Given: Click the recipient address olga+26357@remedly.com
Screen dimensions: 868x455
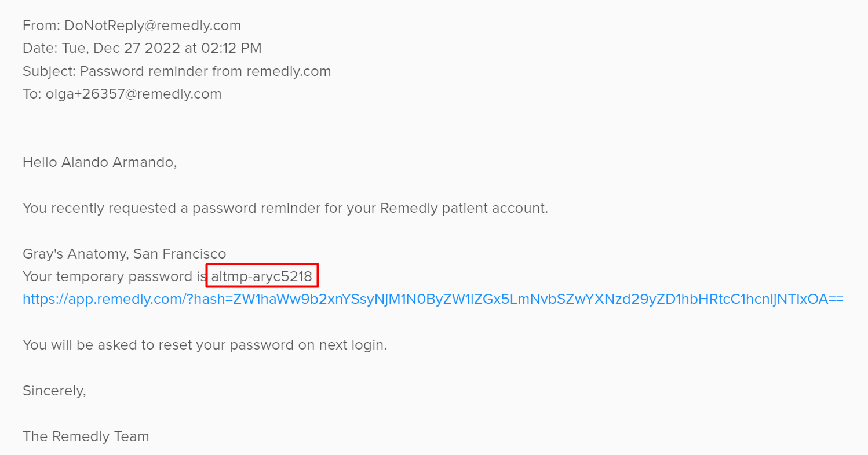Looking at the screenshot, I should click(x=133, y=94).
